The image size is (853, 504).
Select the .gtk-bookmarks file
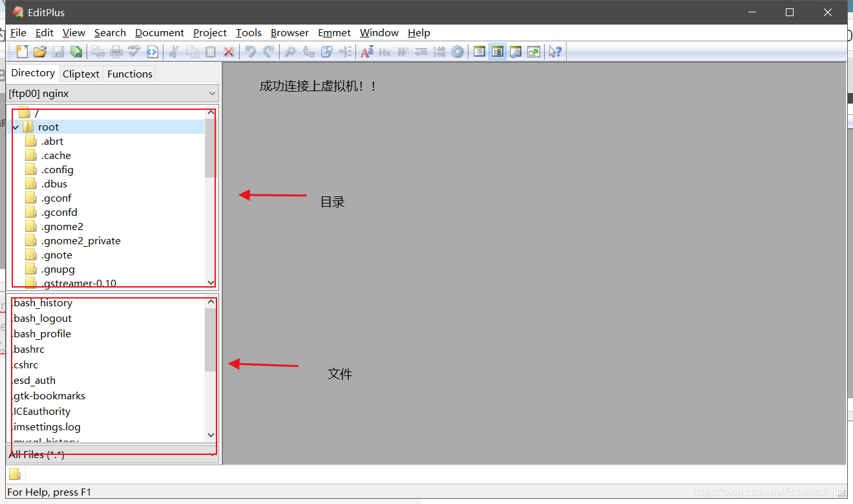pos(48,396)
